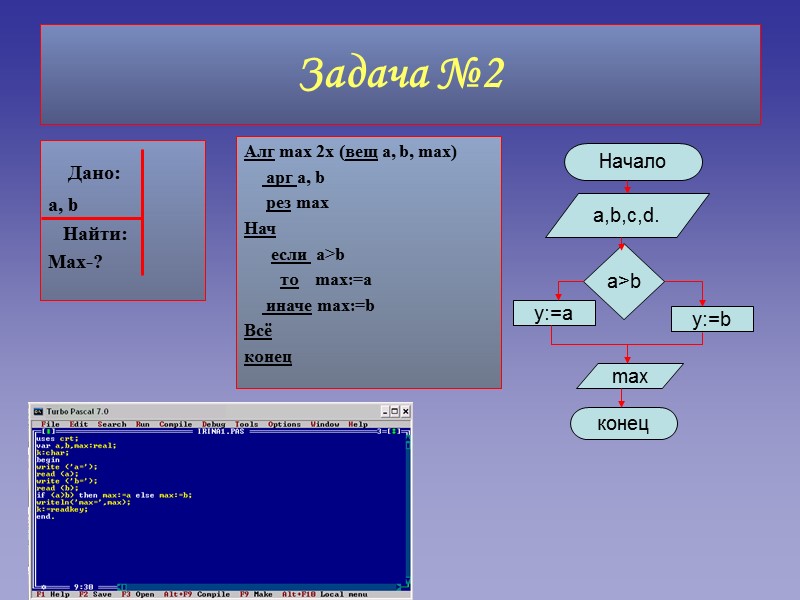The image size is (800, 600).
Task: Open the Debug menu
Action: click(216, 424)
